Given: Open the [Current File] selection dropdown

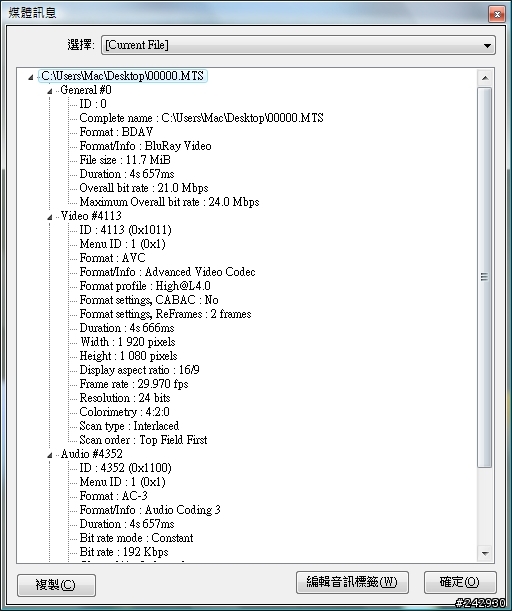Looking at the screenshot, I should (298, 45).
